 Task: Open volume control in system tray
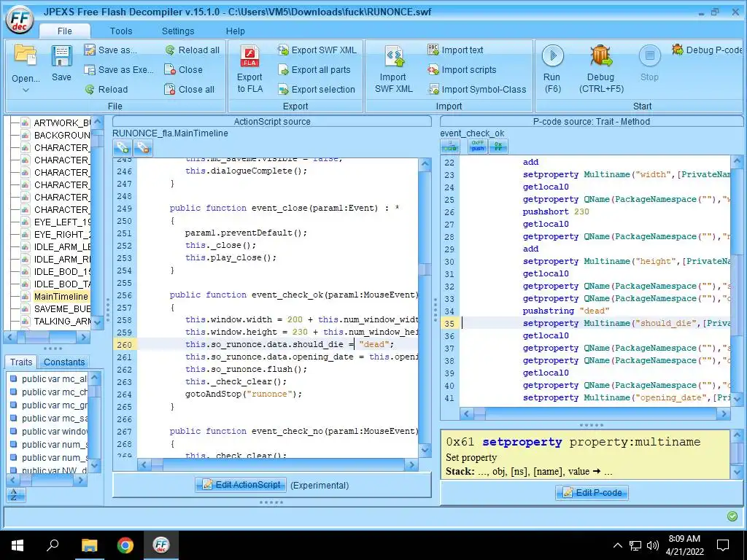point(653,545)
